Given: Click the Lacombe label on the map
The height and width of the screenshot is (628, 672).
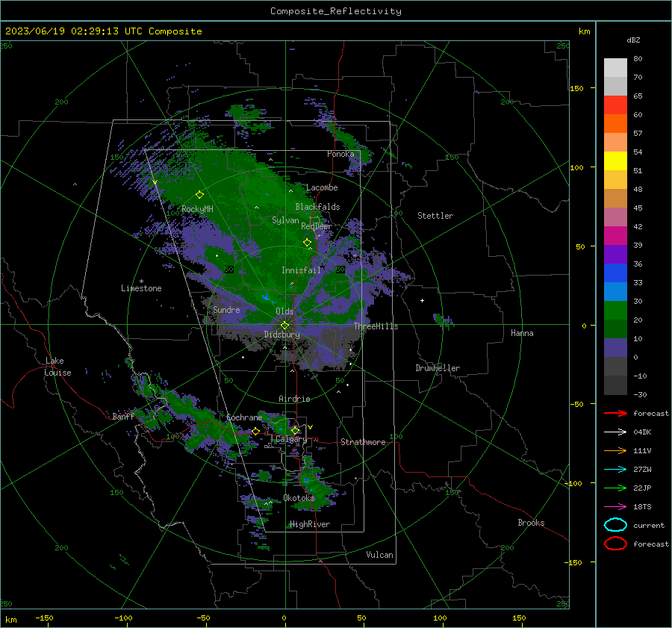Looking at the screenshot, I should [322, 187].
